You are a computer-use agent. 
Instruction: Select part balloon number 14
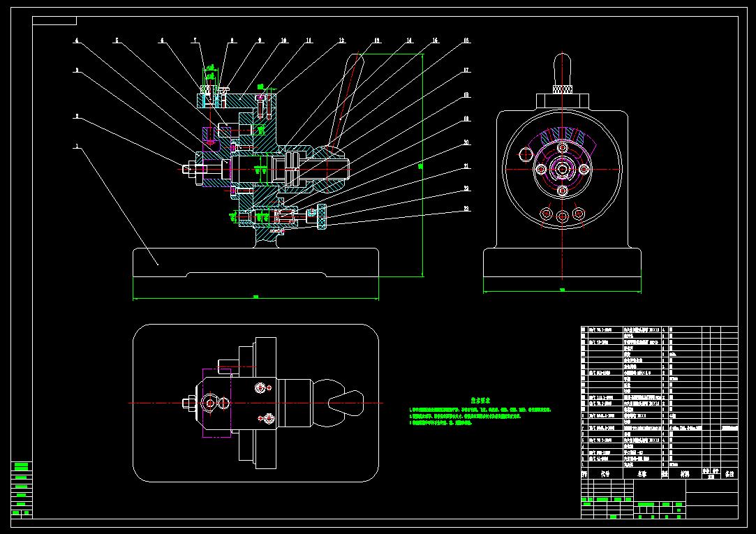coord(409,40)
